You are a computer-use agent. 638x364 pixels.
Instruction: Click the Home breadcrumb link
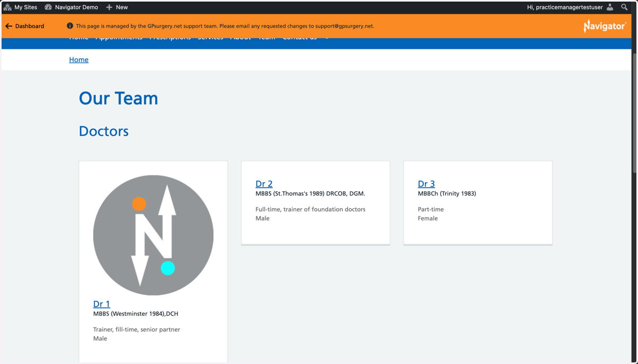[x=79, y=60]
